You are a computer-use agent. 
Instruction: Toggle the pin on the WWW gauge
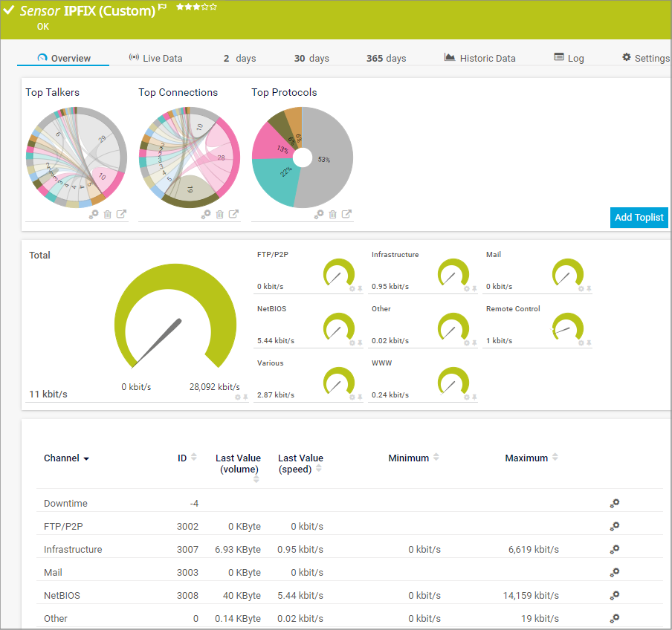(474, 397)
